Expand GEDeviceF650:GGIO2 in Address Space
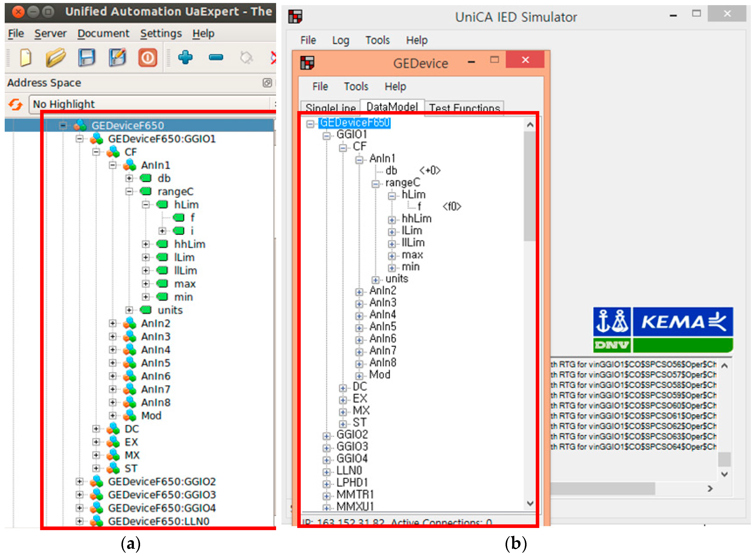756x556 pixels. click(79, 482)
